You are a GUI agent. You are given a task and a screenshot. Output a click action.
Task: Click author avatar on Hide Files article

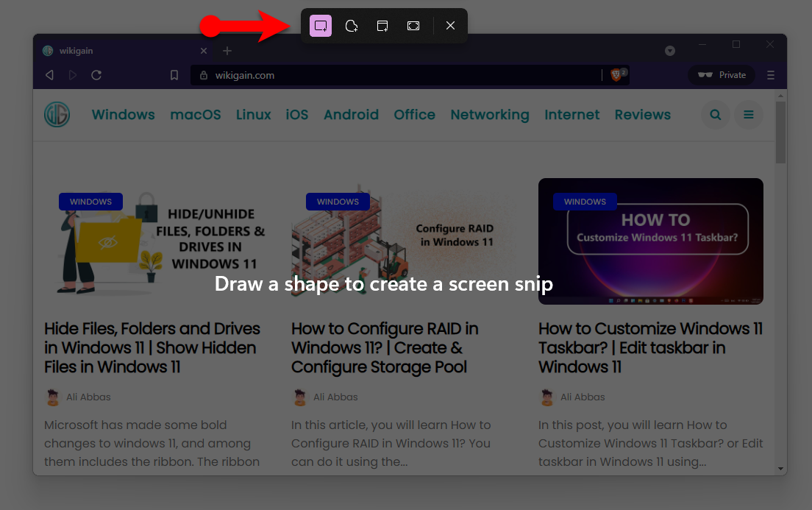[53, 397]
